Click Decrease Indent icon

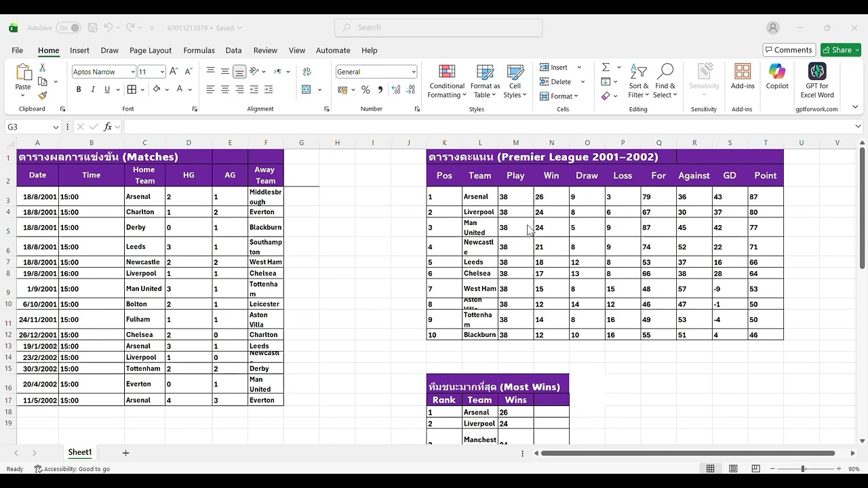[254, 89]
